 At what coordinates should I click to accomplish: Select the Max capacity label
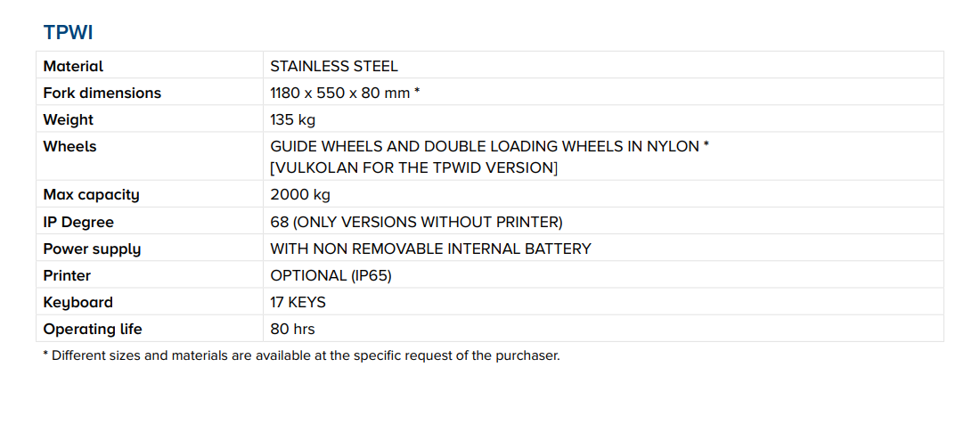coord(91,194)
